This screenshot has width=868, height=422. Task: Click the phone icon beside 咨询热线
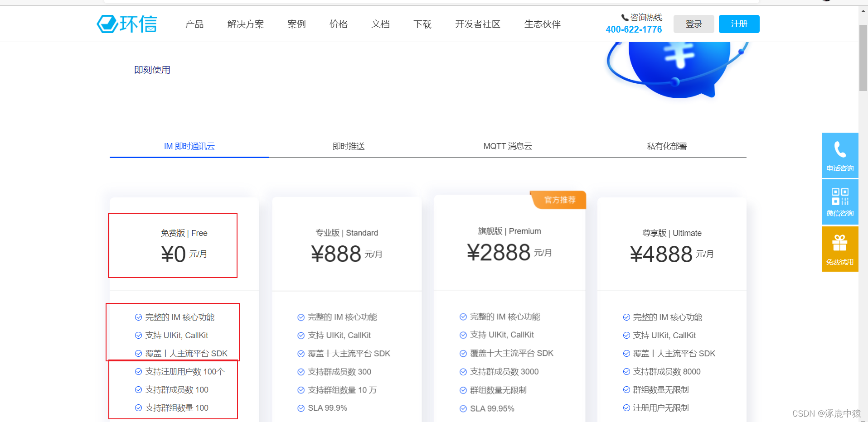(625, 18)
